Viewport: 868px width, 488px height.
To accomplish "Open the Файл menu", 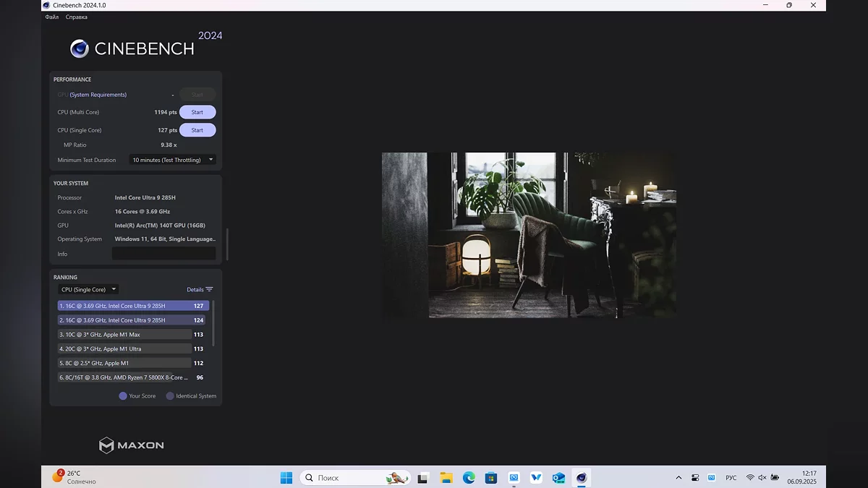I will pos(51,17).
